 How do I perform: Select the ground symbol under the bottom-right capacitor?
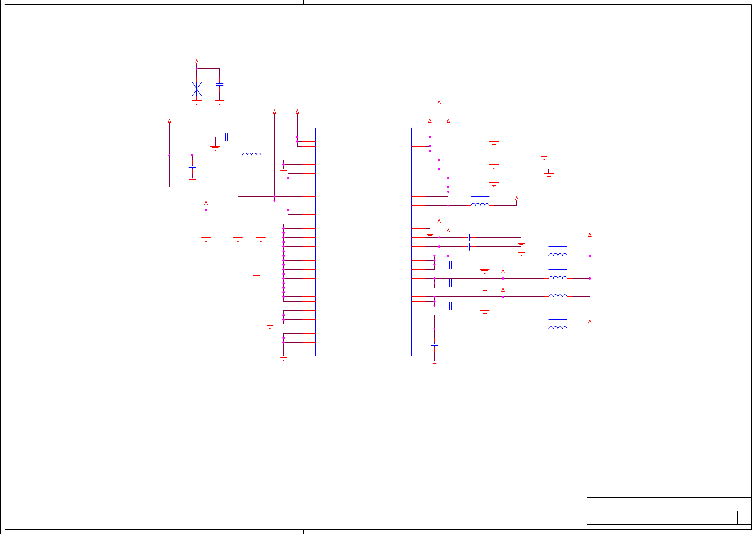click(434, 362)
